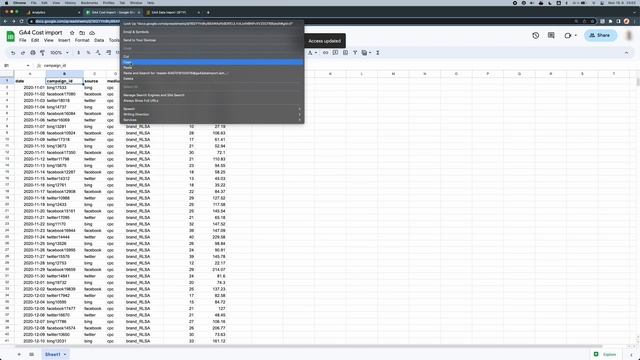
Task: Click the Share button
Action: [600, 36]
